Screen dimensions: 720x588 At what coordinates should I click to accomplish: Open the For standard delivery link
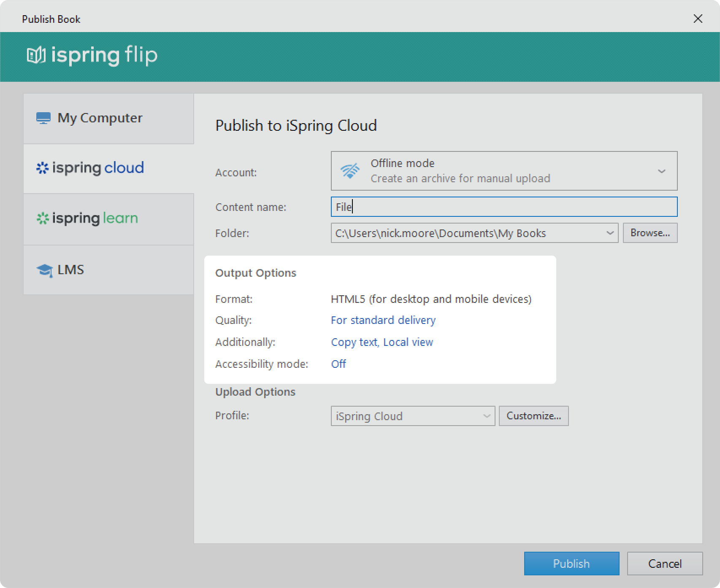tap(383, 320)
